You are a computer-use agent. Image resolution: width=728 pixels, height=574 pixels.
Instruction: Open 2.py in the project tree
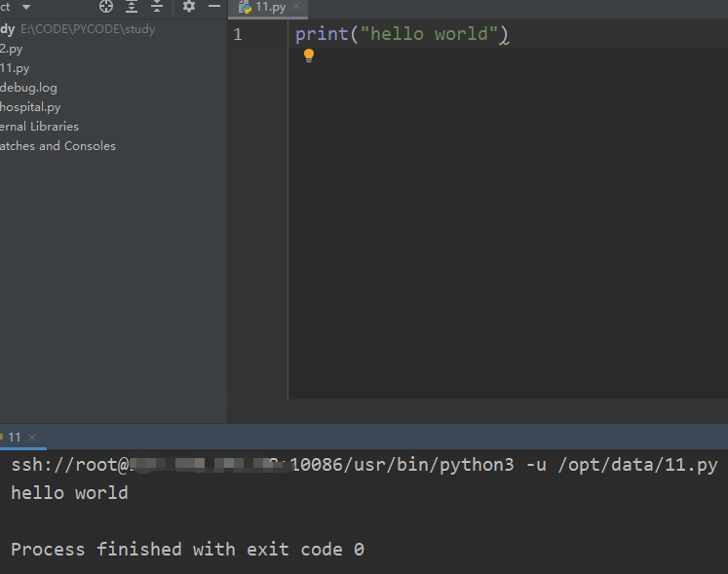coord(11,49)
